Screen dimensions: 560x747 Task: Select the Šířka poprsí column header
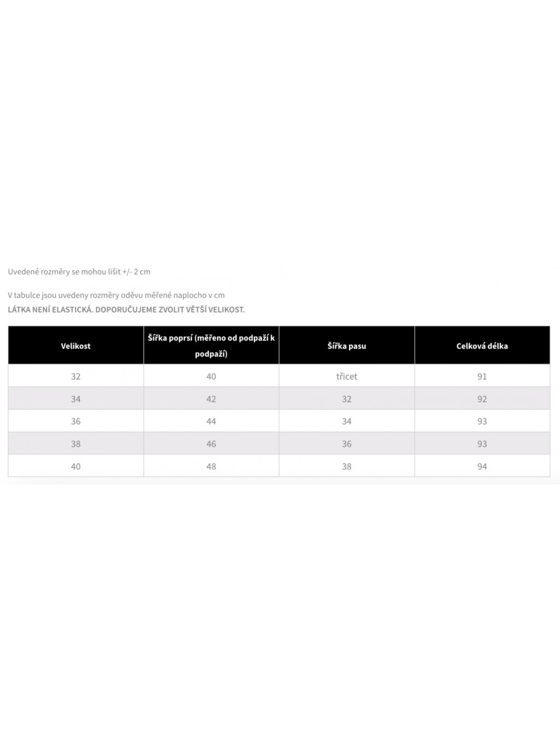[211, 346]
